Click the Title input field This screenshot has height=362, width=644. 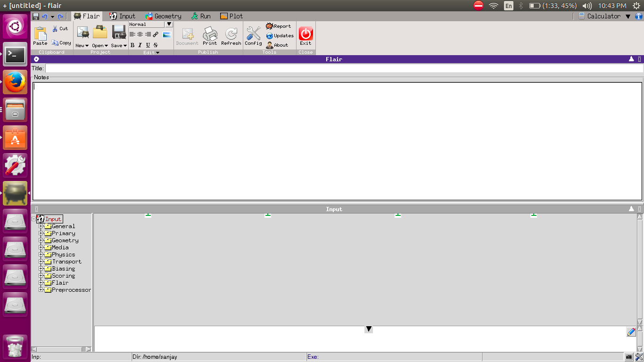(x=344, y=68)
